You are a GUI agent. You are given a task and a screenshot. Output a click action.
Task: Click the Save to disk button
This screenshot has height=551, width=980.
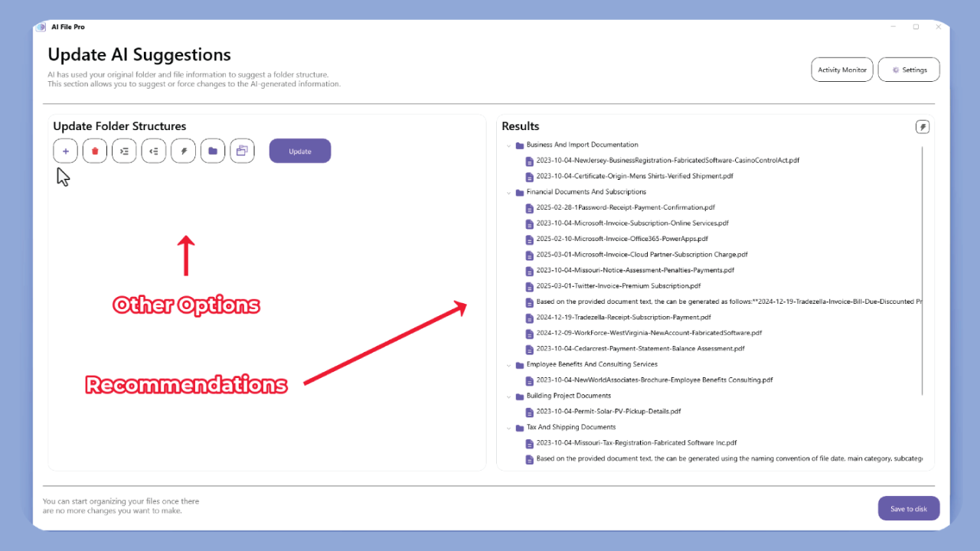(909, 509)
